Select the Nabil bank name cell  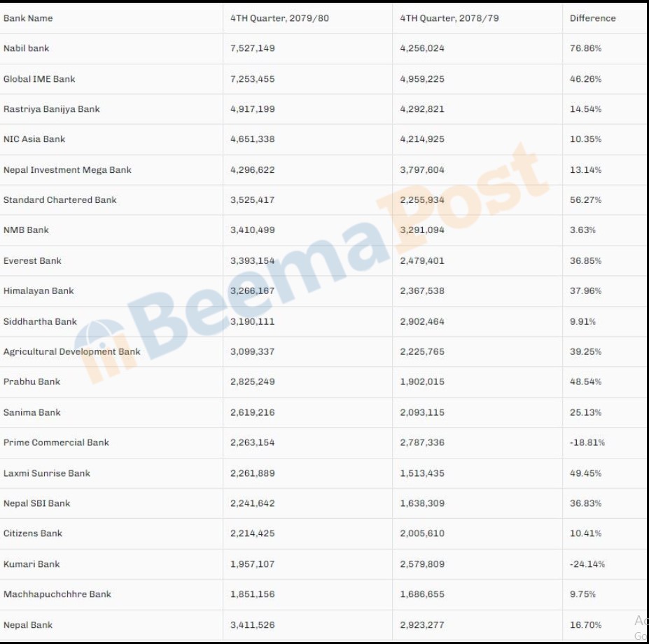tap(27, 48)
